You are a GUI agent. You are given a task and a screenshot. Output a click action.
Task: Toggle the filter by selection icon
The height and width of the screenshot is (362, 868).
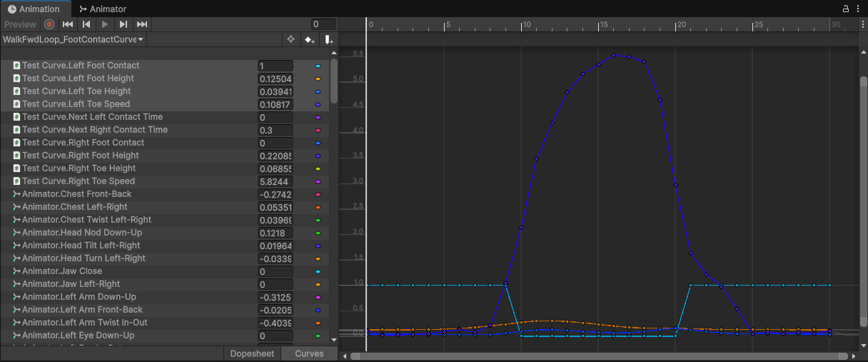(291, 40)
